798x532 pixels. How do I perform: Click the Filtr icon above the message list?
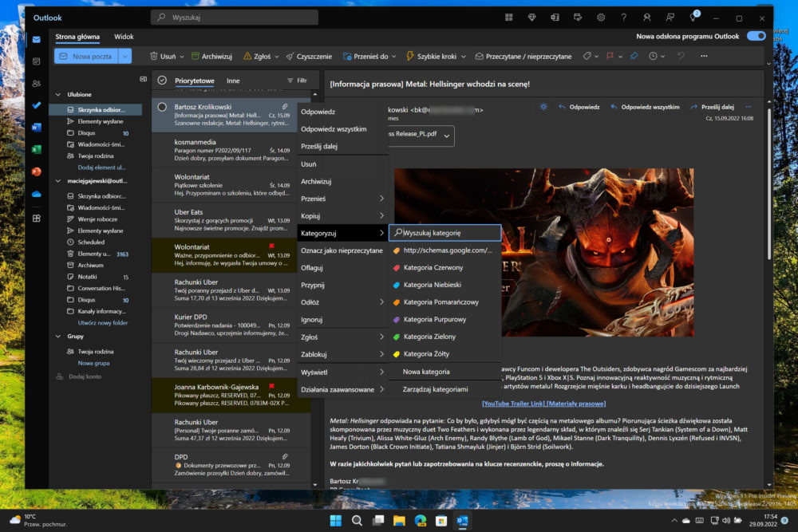point(297,81)
